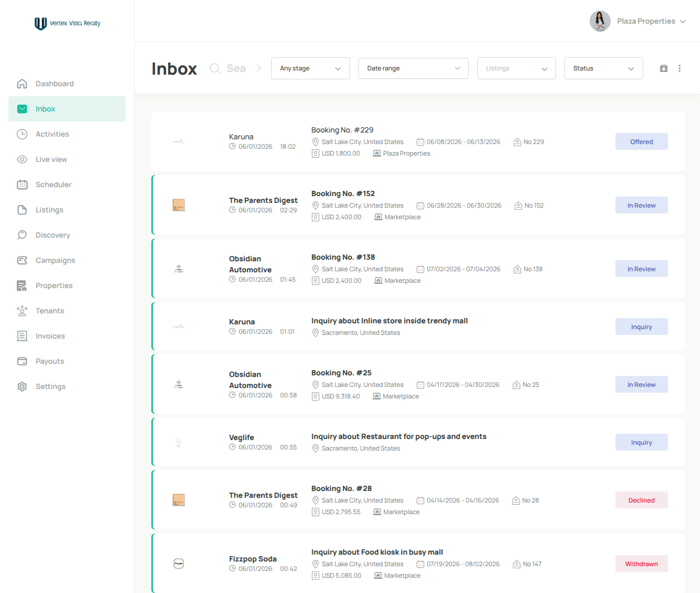
Task: Open the three-dot more options menu
Action: tap(680, 68)
